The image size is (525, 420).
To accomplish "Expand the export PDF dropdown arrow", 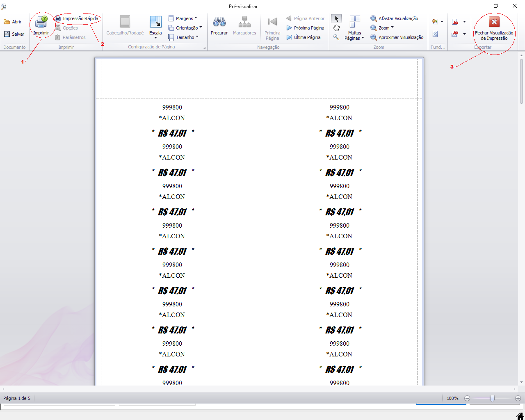I will coord(464,22).
